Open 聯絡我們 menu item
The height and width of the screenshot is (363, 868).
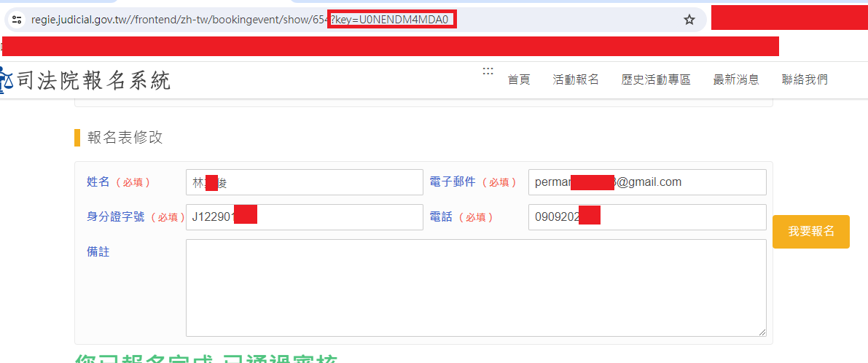tap(805, 79)
